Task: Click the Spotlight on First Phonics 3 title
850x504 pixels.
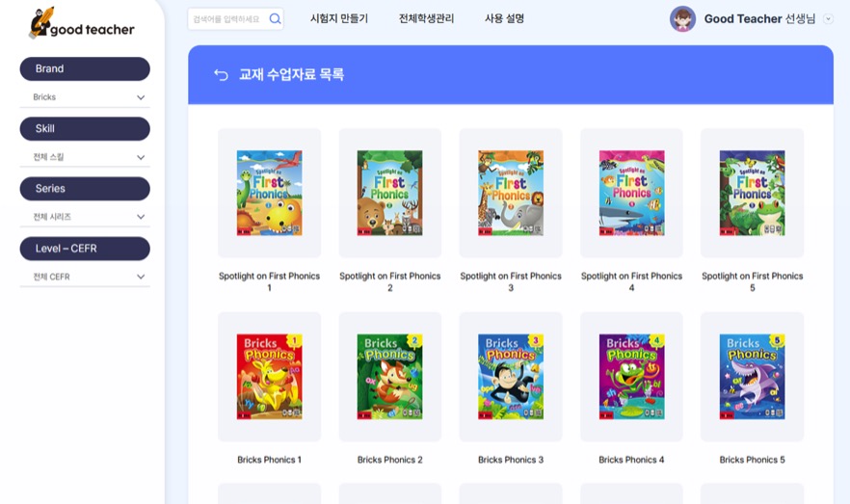Action: (511, 281)
